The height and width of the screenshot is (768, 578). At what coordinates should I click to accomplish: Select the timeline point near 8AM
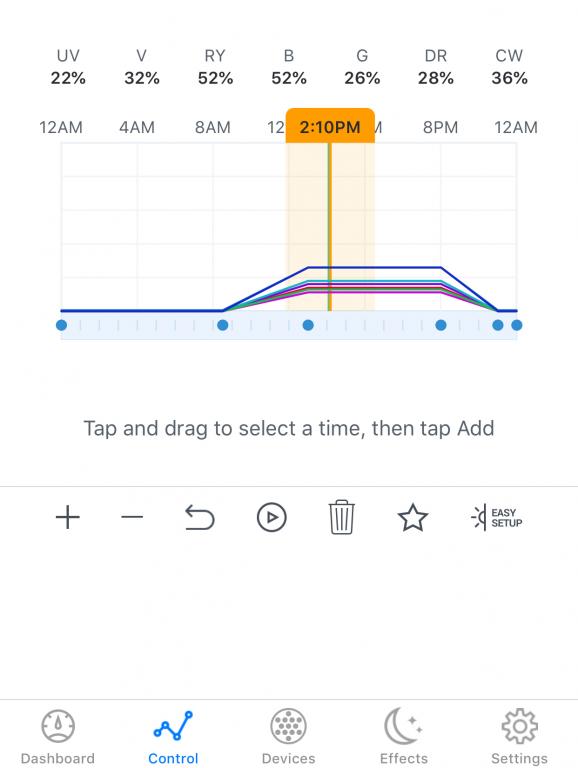[x=222, y=325]
